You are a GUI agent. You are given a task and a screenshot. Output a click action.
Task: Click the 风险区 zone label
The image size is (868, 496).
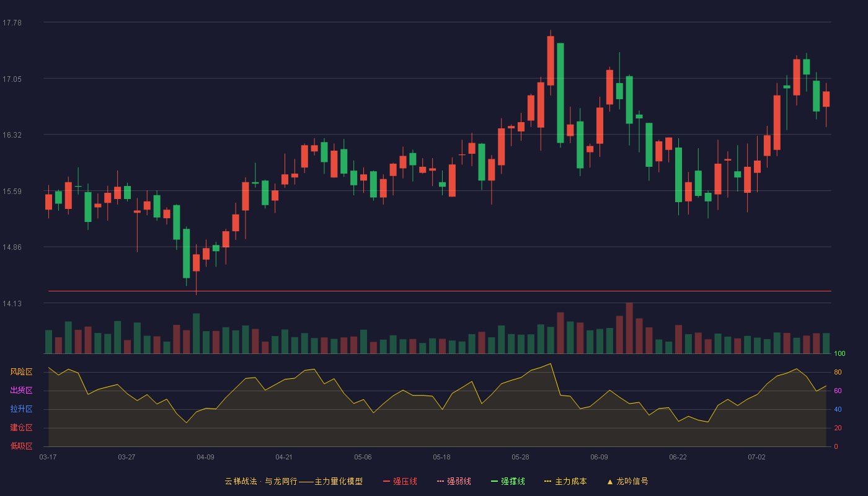(21, 372)
